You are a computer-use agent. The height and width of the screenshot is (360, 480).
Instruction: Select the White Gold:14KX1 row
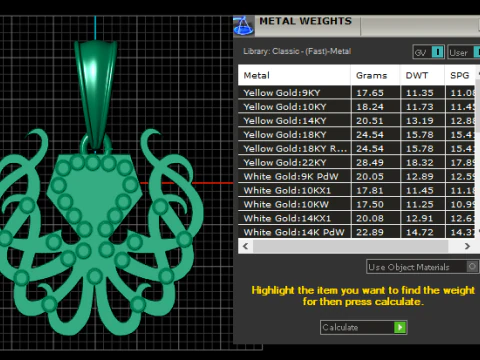tap(357, 219)
